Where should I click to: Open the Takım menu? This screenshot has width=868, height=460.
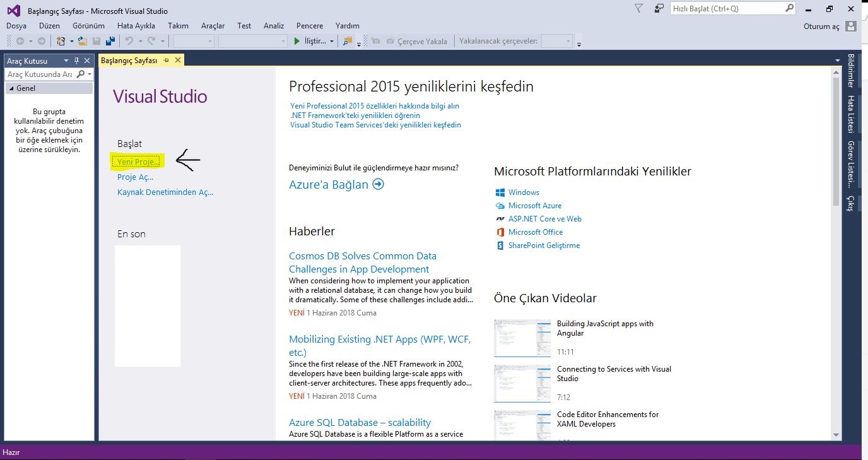coord(179,26)
